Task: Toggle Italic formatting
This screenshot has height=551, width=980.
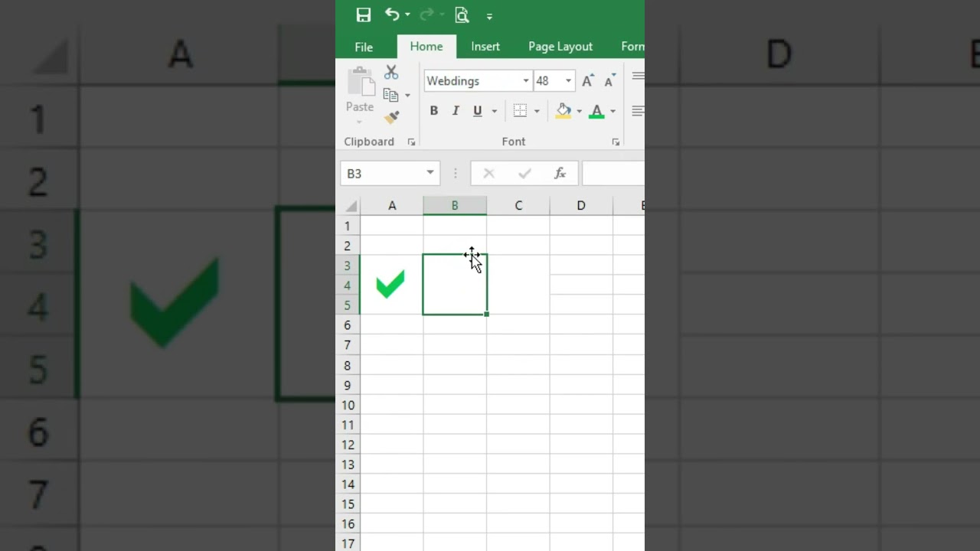Action: [456, 111]
